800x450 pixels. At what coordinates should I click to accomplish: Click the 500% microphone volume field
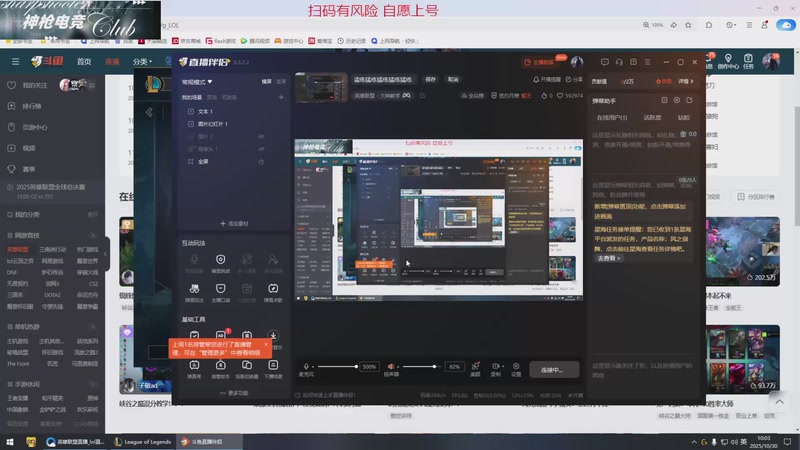[x=369, y=366]
